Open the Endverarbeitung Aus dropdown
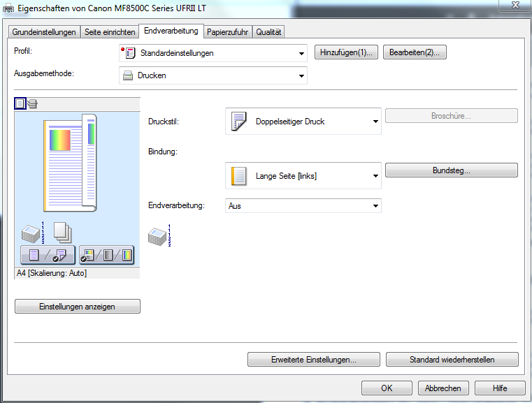Viewport: 532px width, 403px height. [x=303, y=206]
